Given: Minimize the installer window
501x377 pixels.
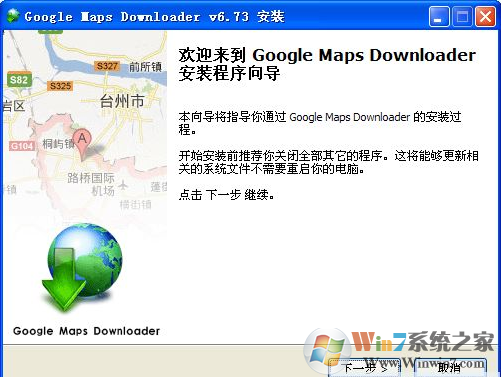Looking at the screenshot, I should pos(439,17).
